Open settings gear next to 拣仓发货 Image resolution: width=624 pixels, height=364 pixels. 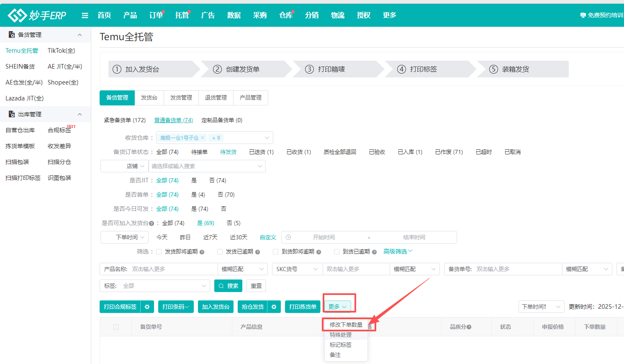[x=274, y=307]
